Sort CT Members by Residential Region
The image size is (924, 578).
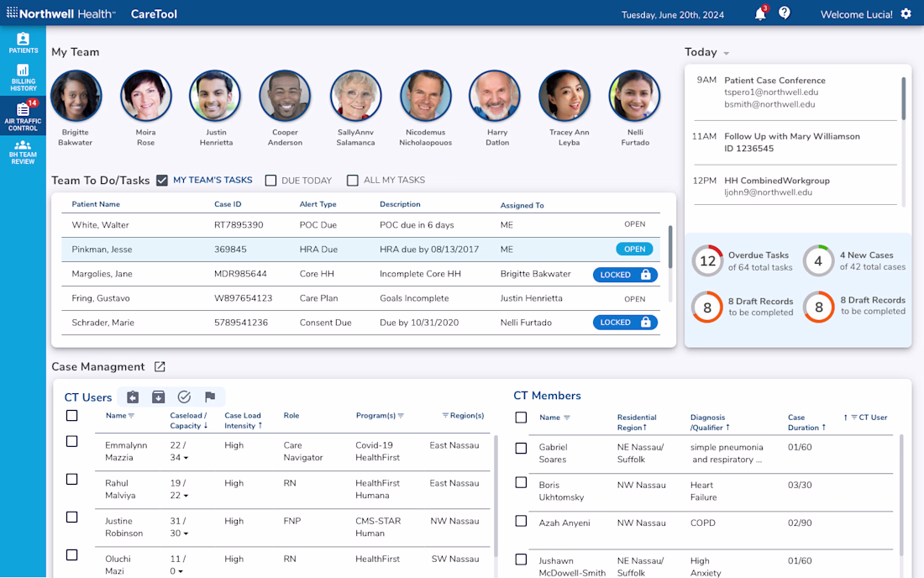click(645, 427)
